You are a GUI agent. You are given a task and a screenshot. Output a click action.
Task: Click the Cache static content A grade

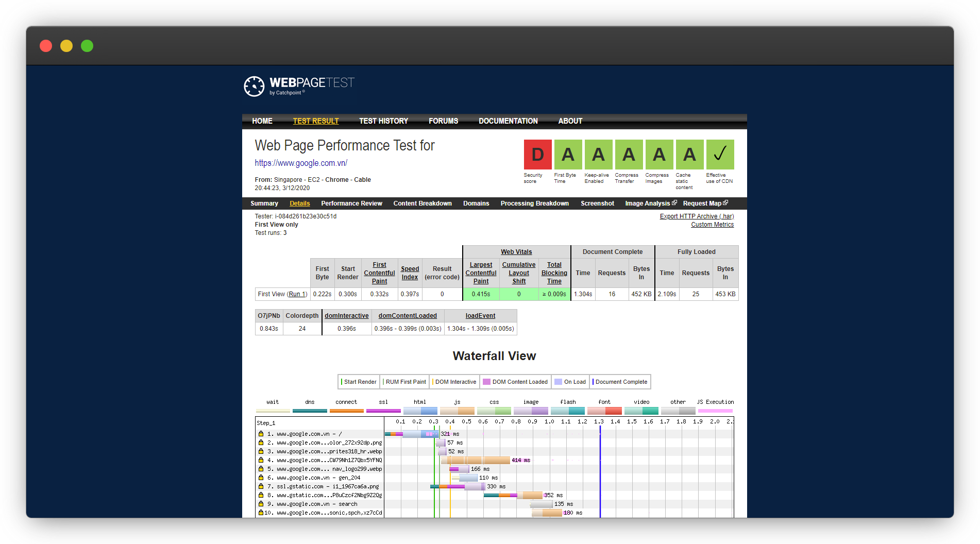tap(689, 155)
